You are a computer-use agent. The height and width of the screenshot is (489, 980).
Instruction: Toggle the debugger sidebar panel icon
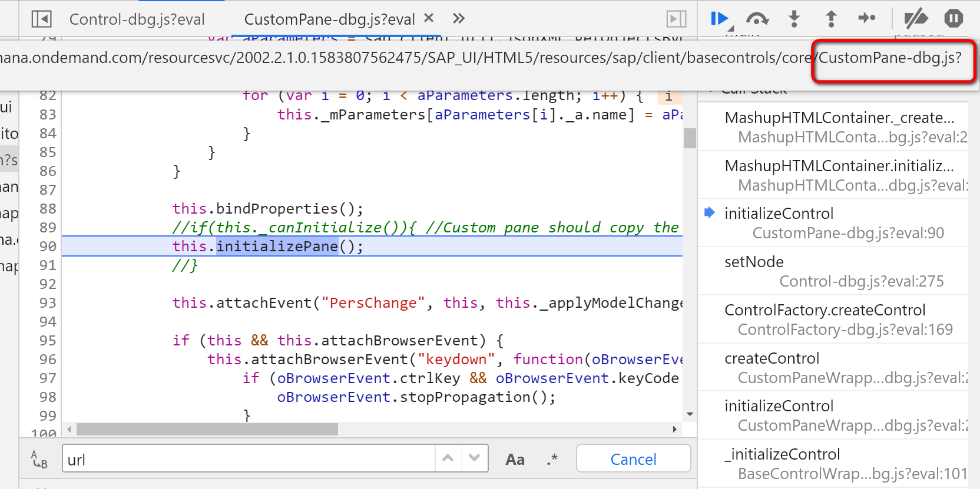click(676, 19)
